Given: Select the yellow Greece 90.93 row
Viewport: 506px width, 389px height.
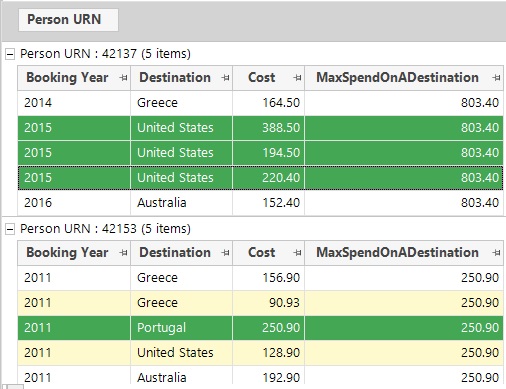Looking at the screenshot, I should [260, 303].
